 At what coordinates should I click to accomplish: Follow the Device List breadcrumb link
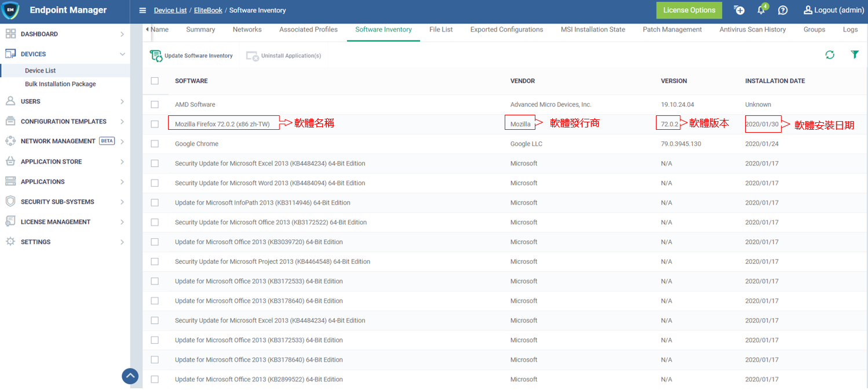click(x=170, y=10)
